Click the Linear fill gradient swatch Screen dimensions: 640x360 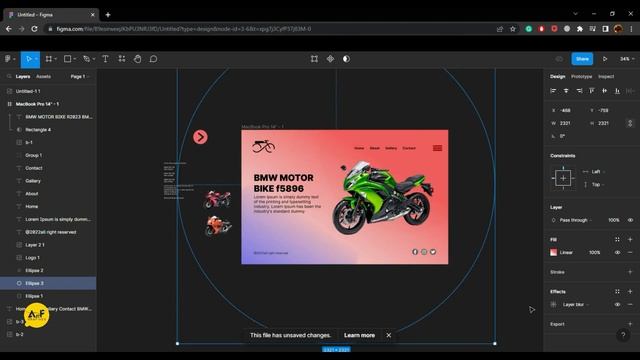[x=553, y=253]
